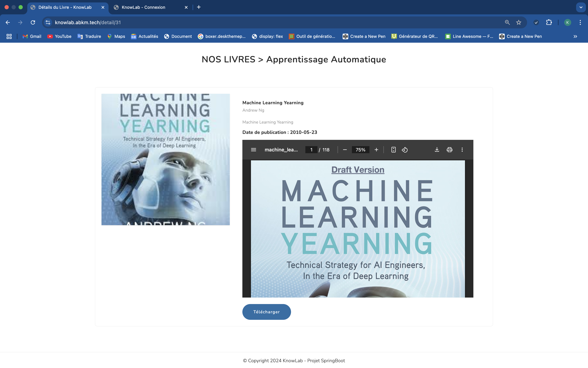Click the PDF fit to page icon
Viewport: 588px width, 368px height.
coord(393,150)
